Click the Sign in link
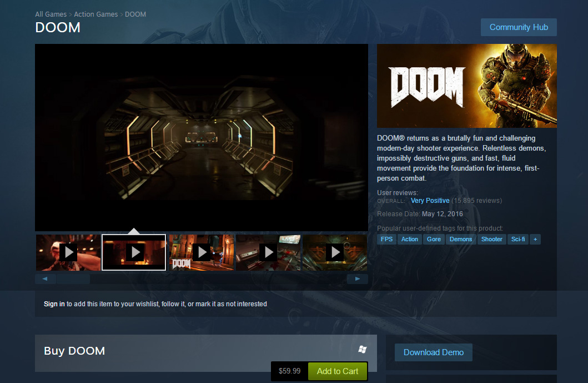Viewport: 588px width, 383px height. (x=54, y=304)
